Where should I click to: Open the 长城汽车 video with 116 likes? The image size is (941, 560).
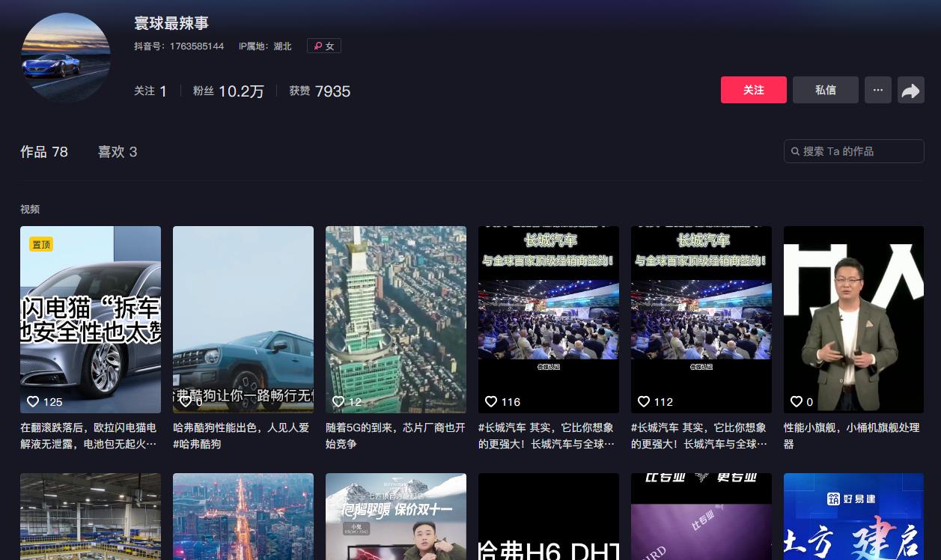pyautogui.click(x=549, y=320)
